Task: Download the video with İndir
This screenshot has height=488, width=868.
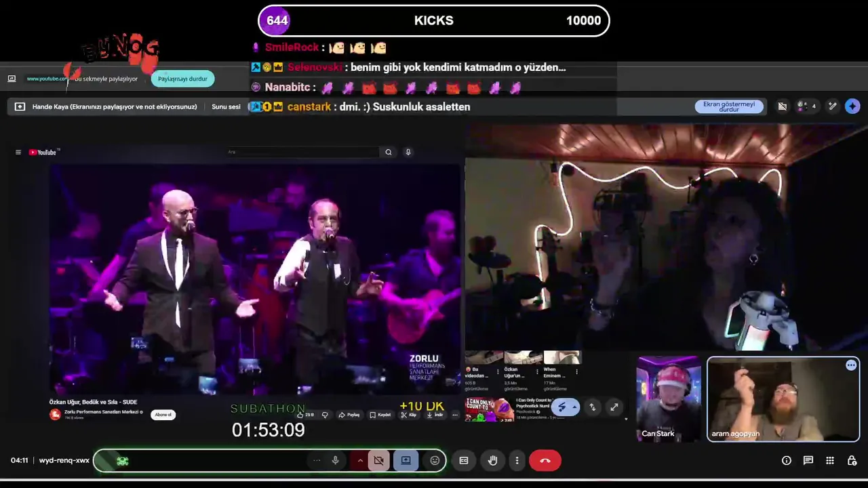Action: tap(435, 415)
